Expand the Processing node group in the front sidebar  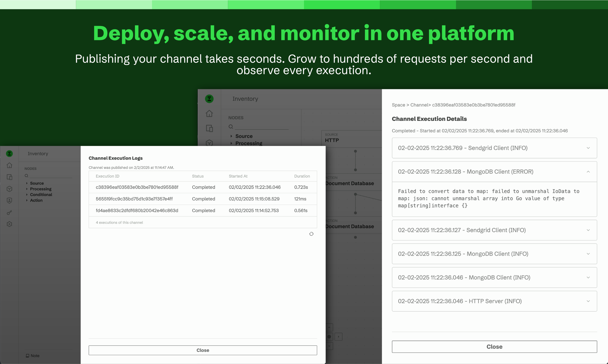pos(27,189)
